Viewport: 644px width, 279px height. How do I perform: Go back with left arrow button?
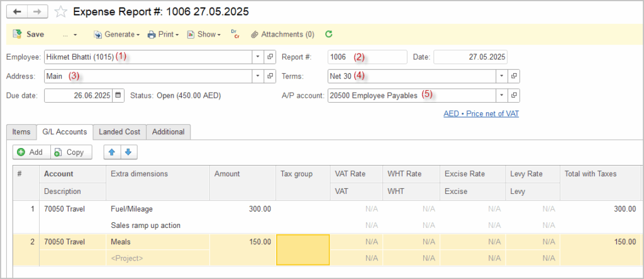pos(17,11)
